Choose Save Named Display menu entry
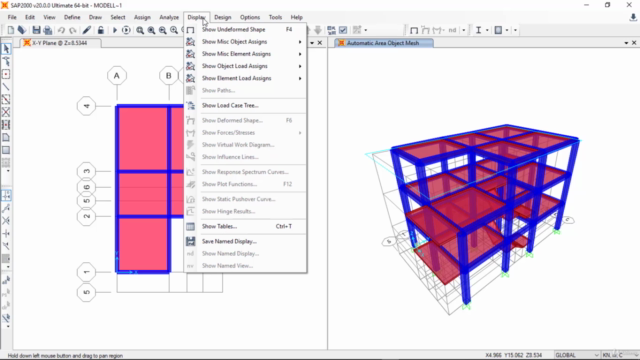 [245, 241]
